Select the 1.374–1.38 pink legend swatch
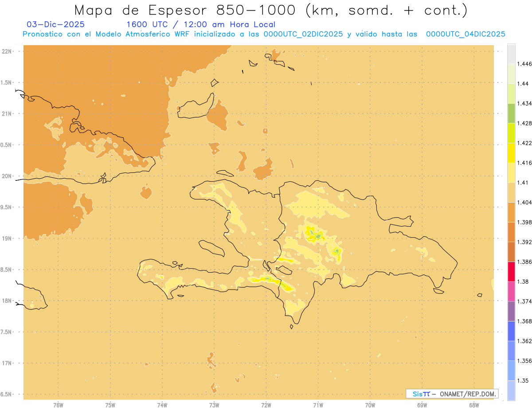 pyautogui.click(x=511, y=291)
